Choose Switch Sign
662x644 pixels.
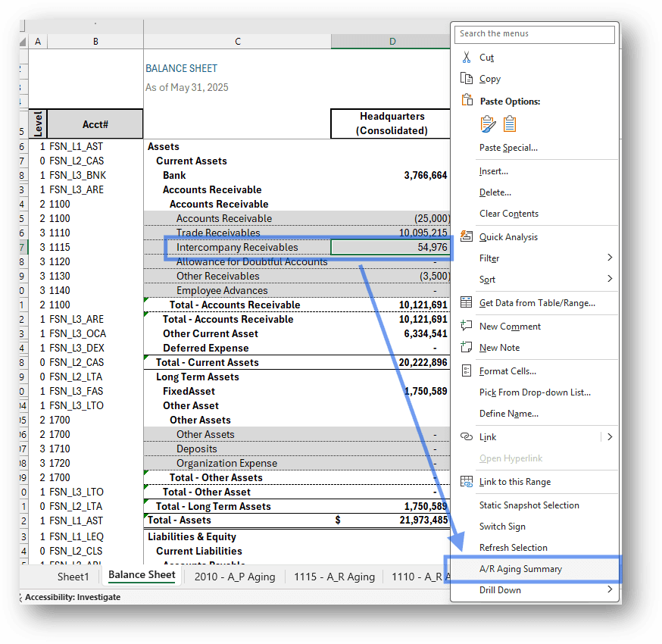502,527
